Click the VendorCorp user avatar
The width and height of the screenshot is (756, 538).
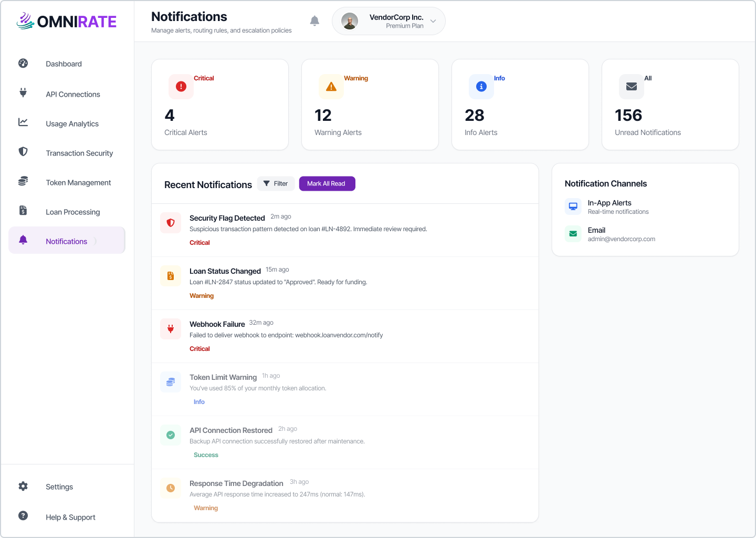coord(350,21)
